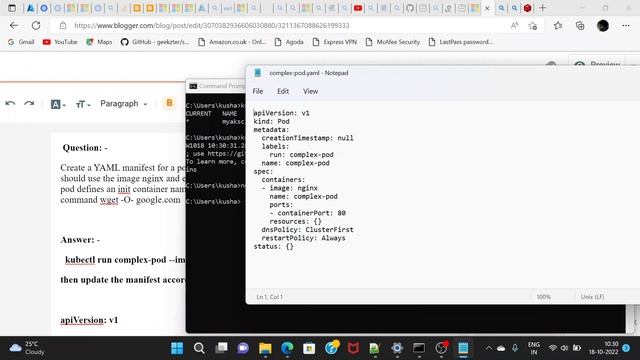Open the Teams Chat taskbar icon
Viewport: 640px width, 360px height.
243,348
